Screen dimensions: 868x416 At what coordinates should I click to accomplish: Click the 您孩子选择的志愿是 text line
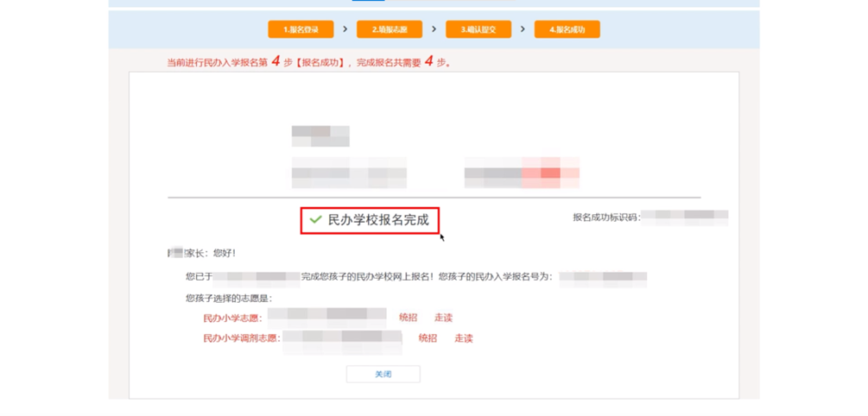(228, 299)
